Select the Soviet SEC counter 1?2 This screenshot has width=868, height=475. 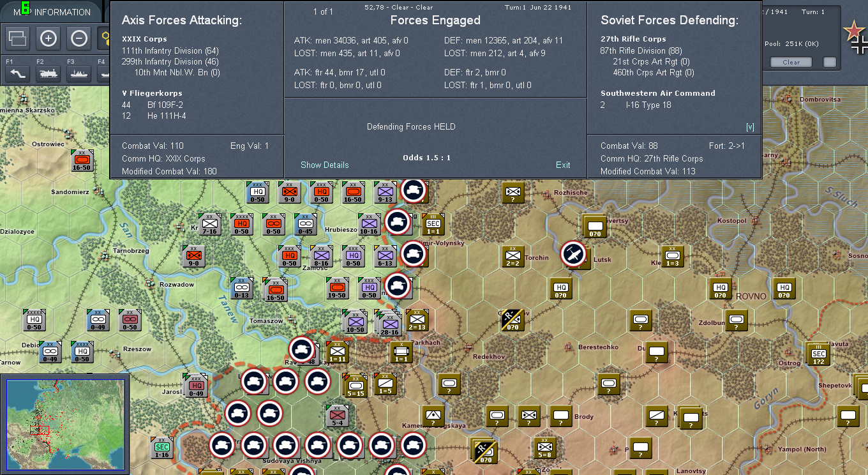tap(818, 353)
